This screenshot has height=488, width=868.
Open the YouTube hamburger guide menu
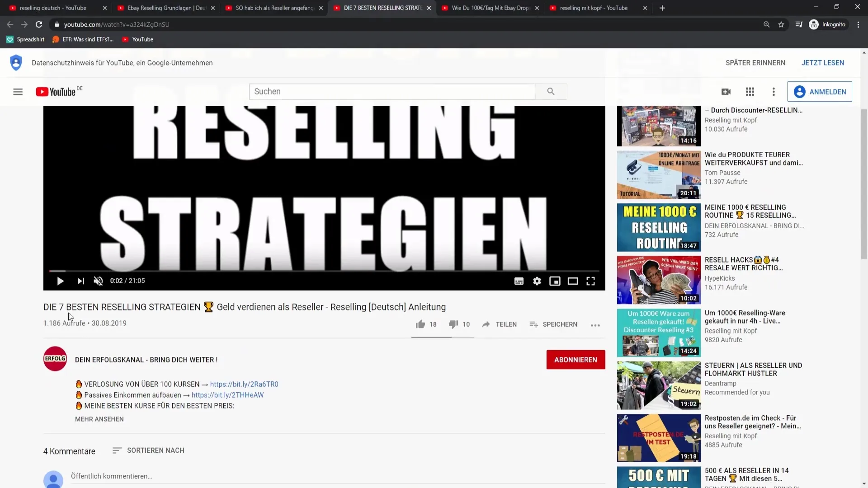(18, 92)
